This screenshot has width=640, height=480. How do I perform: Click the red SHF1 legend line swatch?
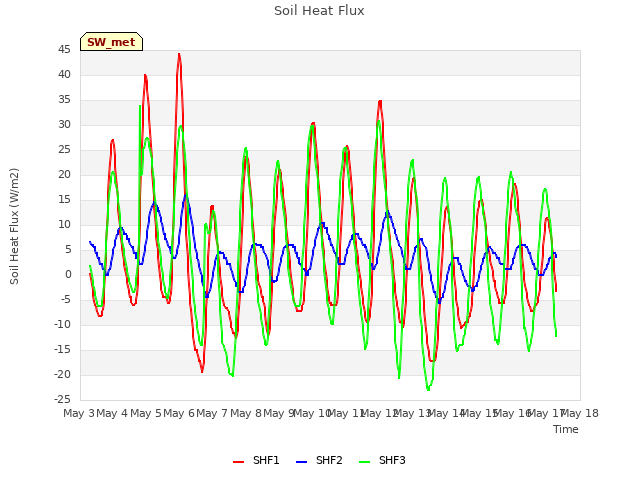(238, 462)
